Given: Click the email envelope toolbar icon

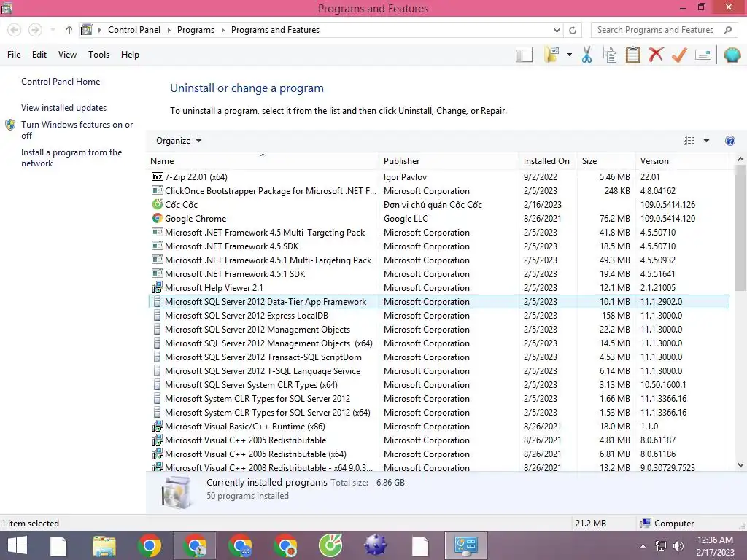Looking at the screenshot, I should click(703, 55).
